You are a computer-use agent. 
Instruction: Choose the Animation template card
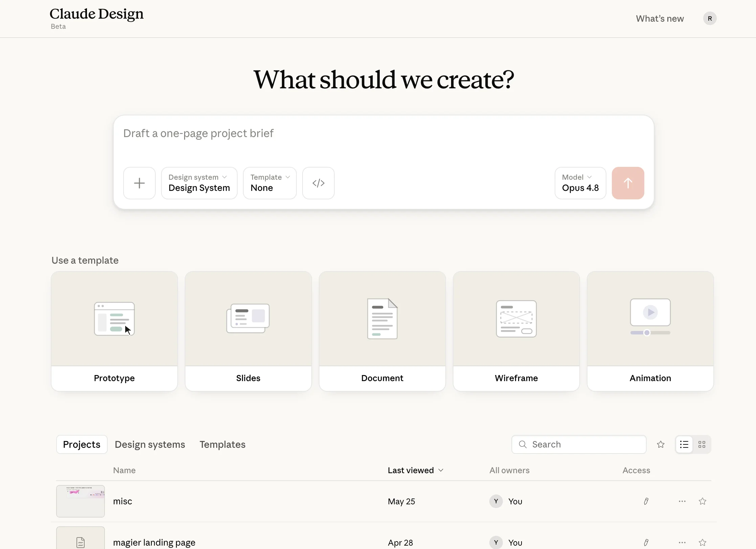coord(650,331)
